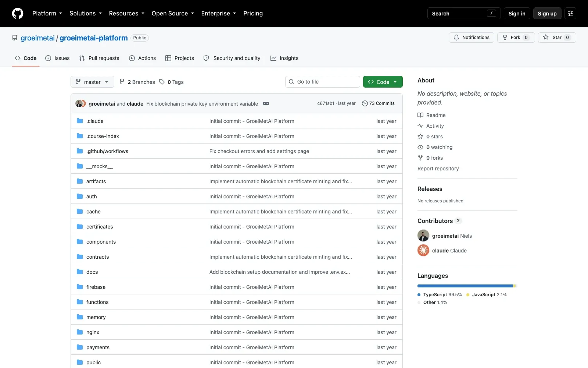Click the Readme book icon
The width and height of the screenshot is (588, 368).
420,115
